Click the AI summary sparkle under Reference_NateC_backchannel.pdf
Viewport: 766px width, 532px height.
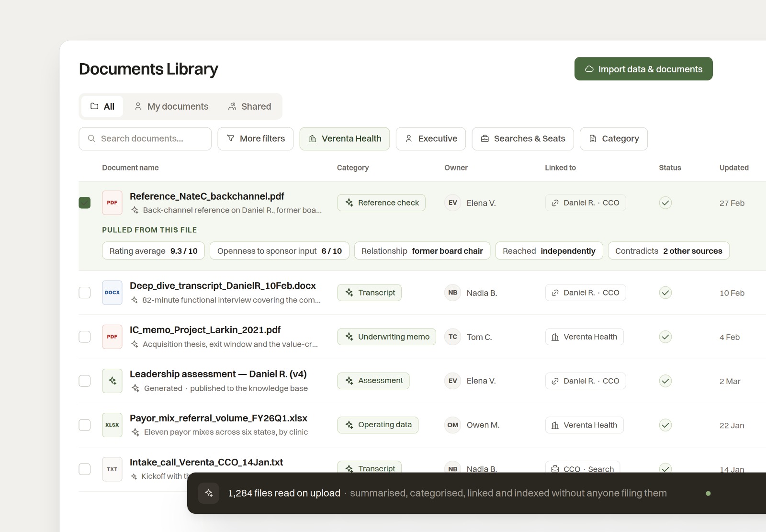(x=135, y=210)
